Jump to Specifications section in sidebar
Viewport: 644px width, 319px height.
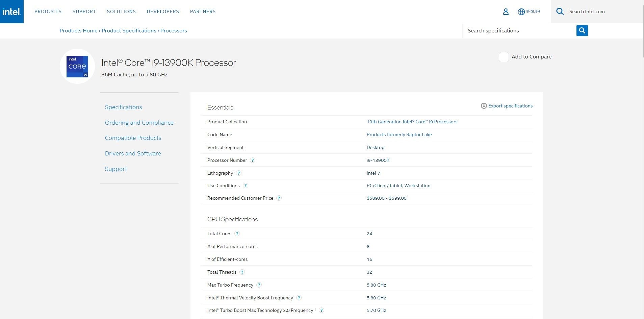(123, 107)
